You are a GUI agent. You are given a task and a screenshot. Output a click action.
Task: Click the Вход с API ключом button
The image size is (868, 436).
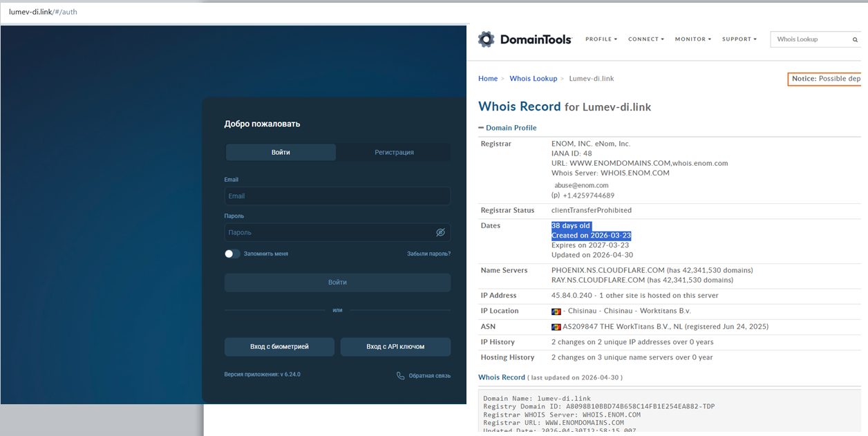pyautogui.click(x=395, y=347)
